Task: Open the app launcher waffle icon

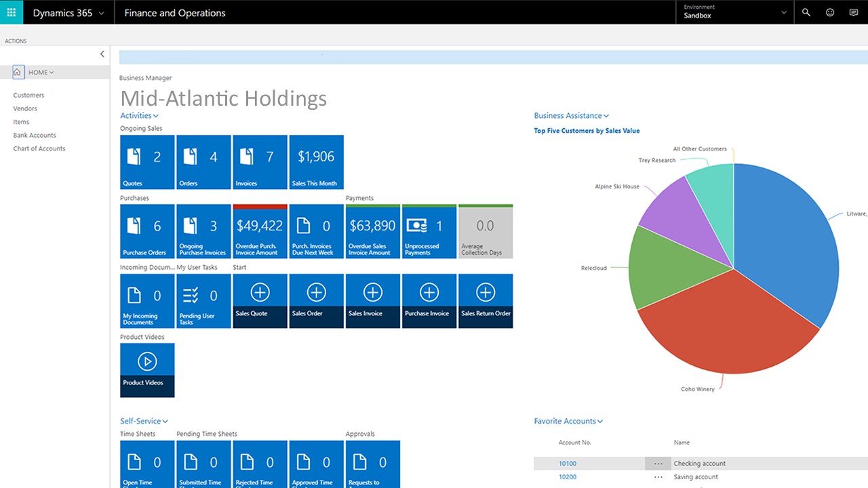Action: click(12, 12)
